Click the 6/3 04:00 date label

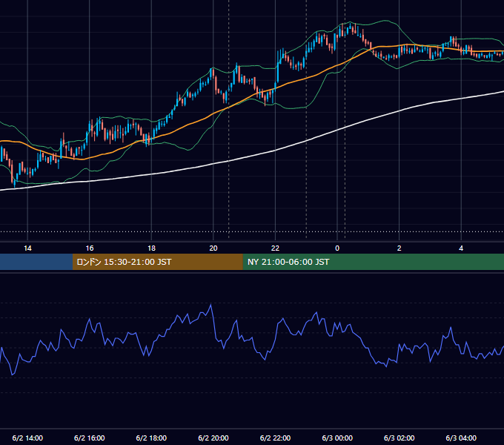[461, 438]
